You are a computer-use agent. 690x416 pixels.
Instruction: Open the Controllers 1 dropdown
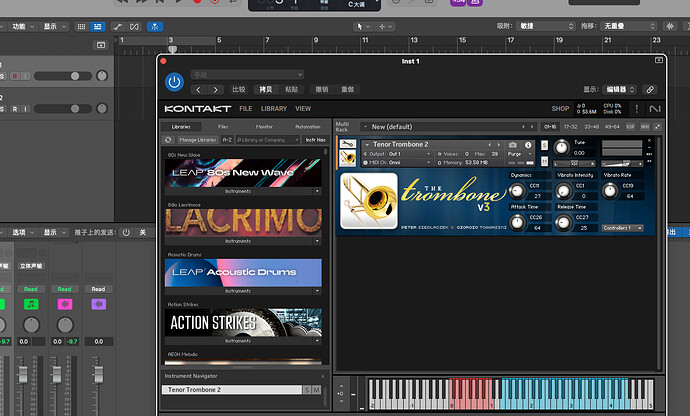[622, 228]
